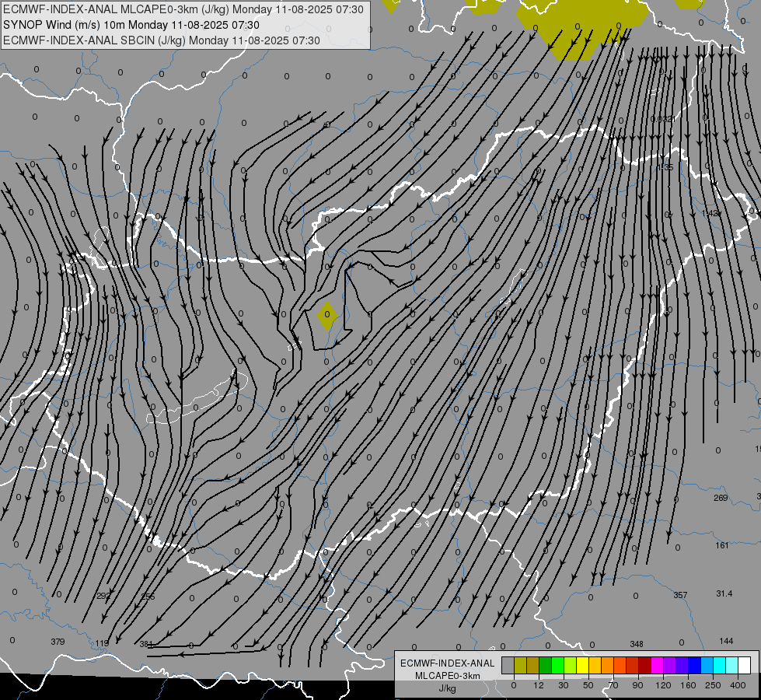761x700 pixels.
Task: Select the orange-red swatch after 70
Action: point(620,665)
